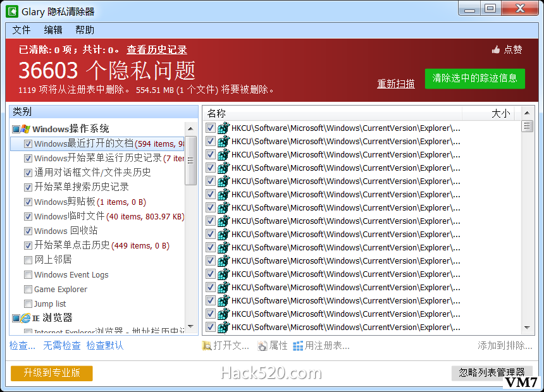Select the Jump list label
This screenshot has width=544, height=392.
[50, 304]
